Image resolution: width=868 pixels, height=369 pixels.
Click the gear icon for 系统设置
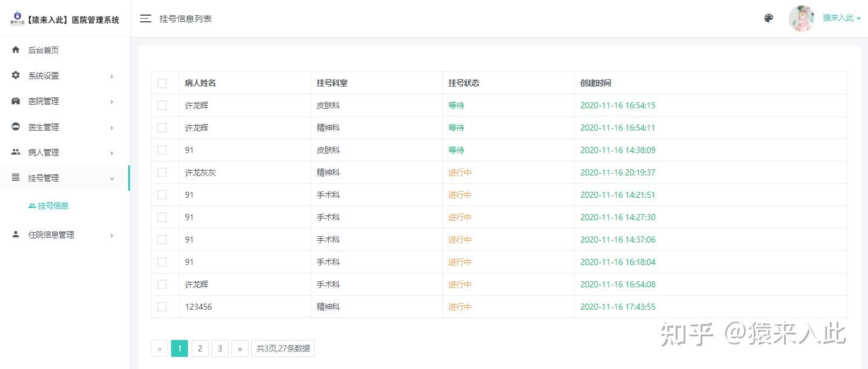[x=16, y=76]
